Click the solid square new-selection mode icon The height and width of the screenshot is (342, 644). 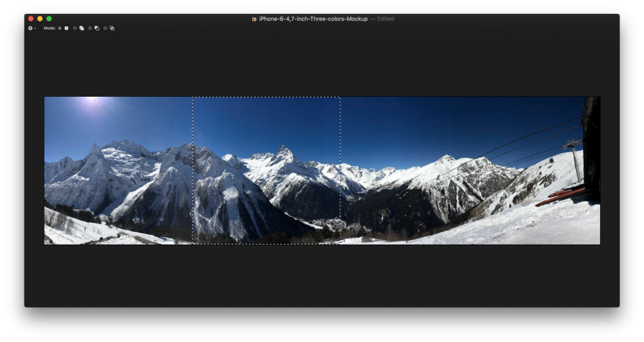(67, 28)
